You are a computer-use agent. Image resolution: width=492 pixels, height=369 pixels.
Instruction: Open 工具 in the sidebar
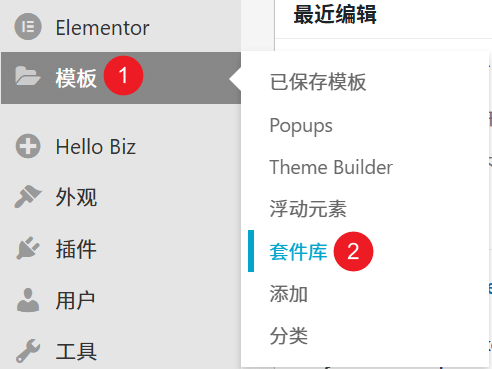tap(121, 351)
